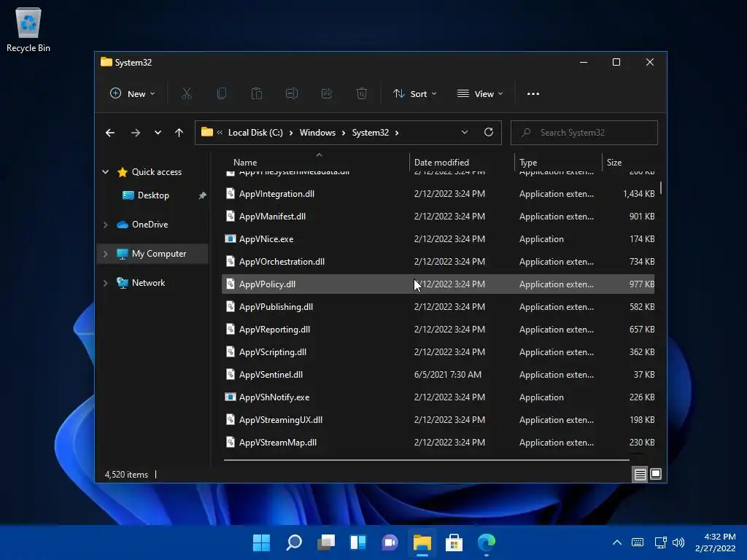Show hidden tray icons chevron

coord(617,542)
